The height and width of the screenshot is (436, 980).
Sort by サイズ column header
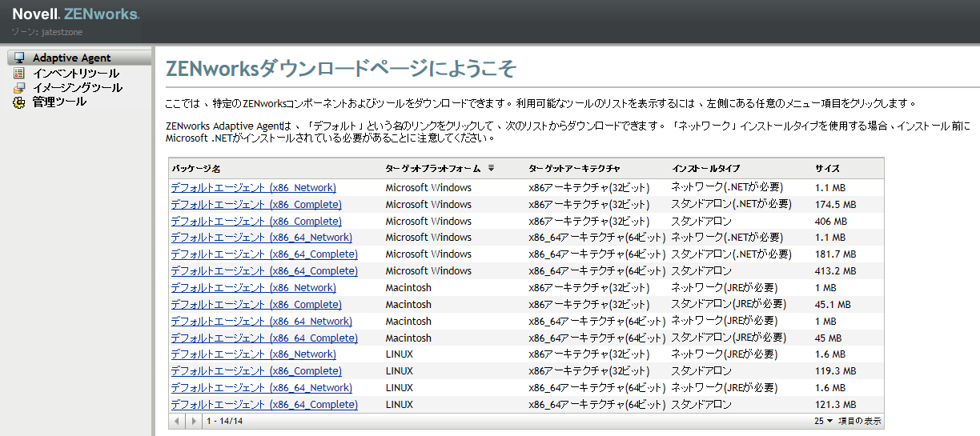point(828,169)
